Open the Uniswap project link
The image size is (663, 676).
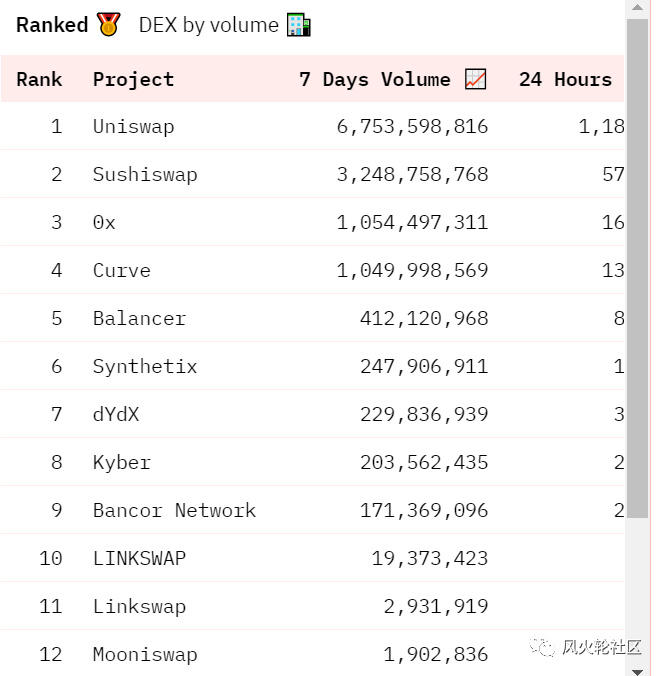[x=133, y=126]
